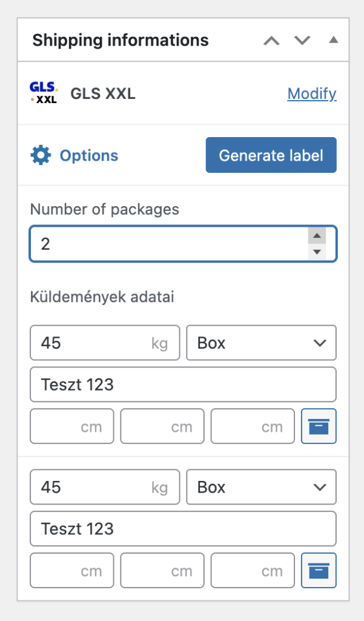The image size is (364, 621).
Task: Click the Modify link
Action: click(x=312, y=94)
